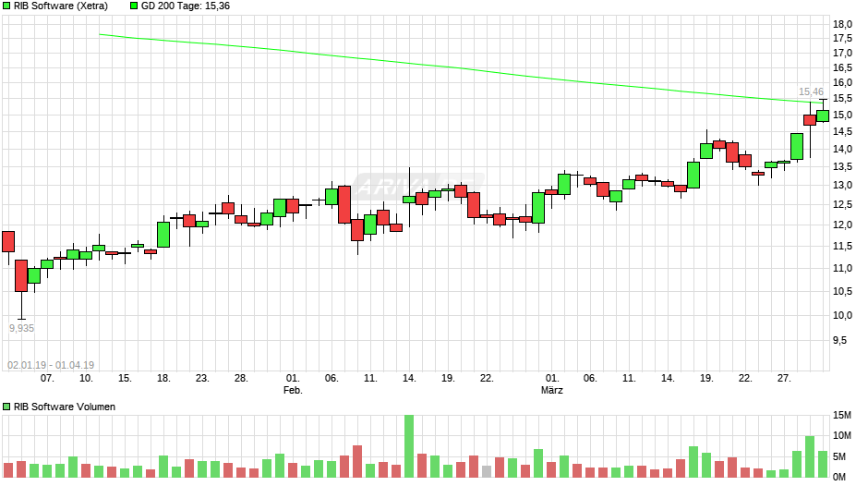Select the RIB Software Volumen legend label
868x486 pixels.
click(x=65, y=407)
